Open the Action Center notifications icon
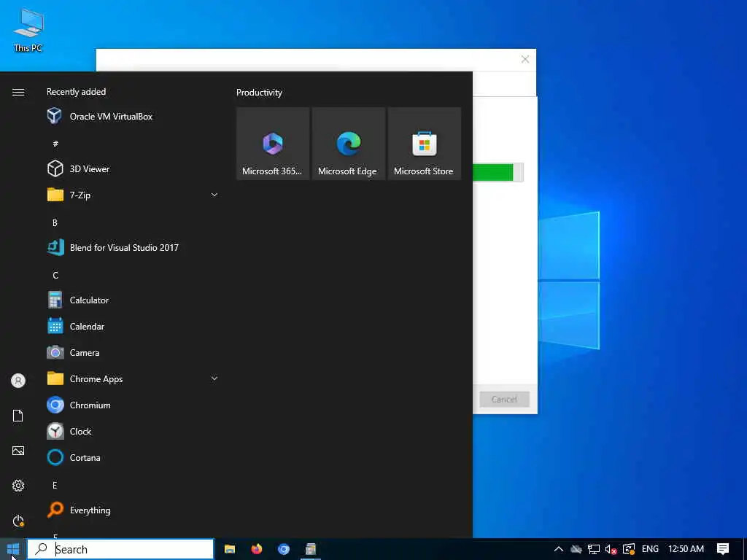 tap(723, 549)
